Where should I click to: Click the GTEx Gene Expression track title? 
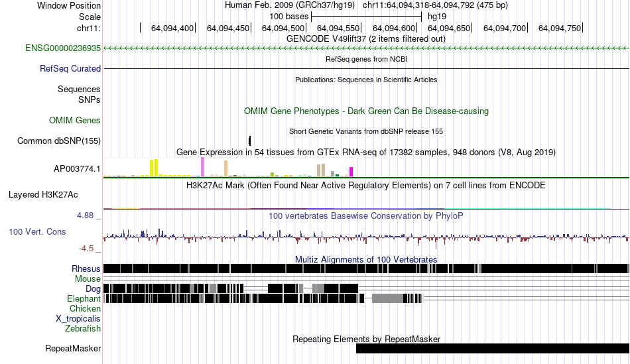(x=366, y=152)
